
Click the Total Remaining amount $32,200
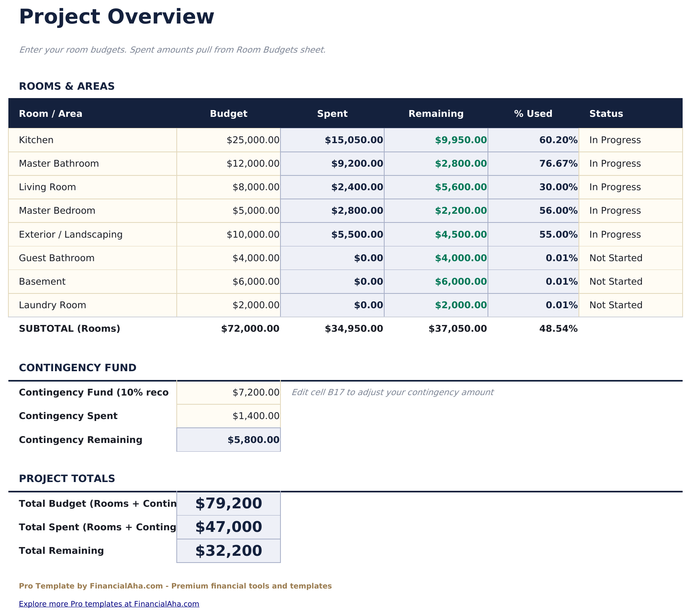click(228, 551)
